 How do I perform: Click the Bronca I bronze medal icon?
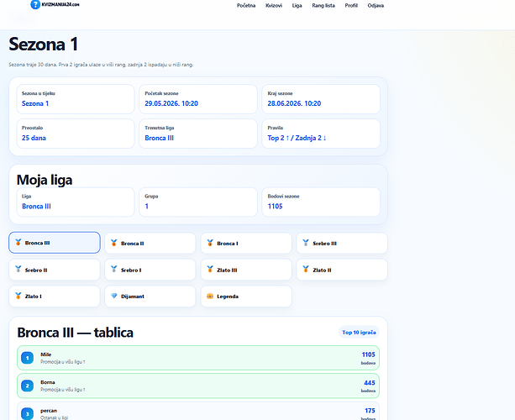click(210, 243)
